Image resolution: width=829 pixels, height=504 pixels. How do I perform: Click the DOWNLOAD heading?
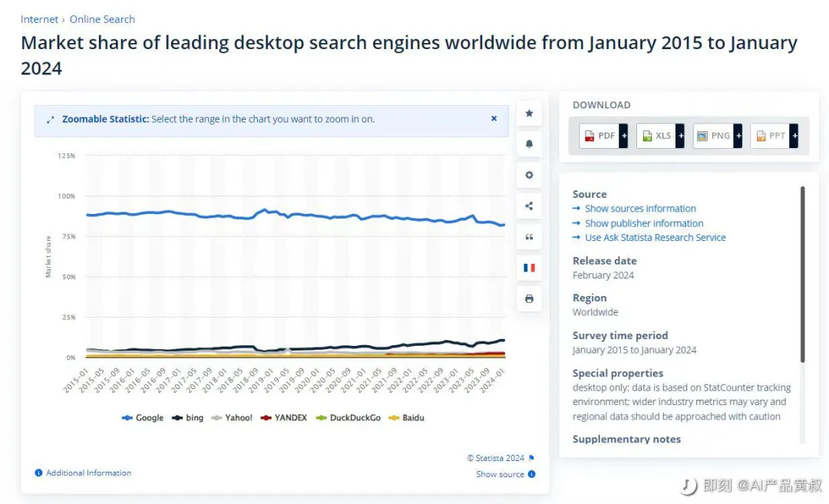click(x=602, y=105)
